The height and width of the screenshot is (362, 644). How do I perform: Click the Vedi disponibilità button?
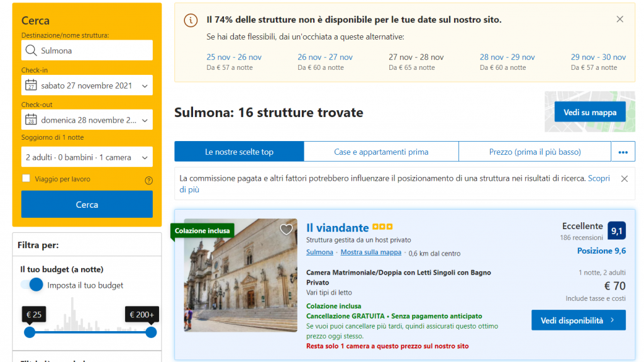pyautogui.click(x=578, y=320)
